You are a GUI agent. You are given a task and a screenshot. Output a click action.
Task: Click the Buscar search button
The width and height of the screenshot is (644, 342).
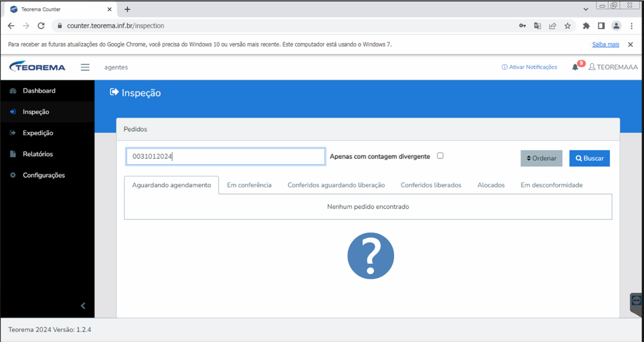point(590,158)
